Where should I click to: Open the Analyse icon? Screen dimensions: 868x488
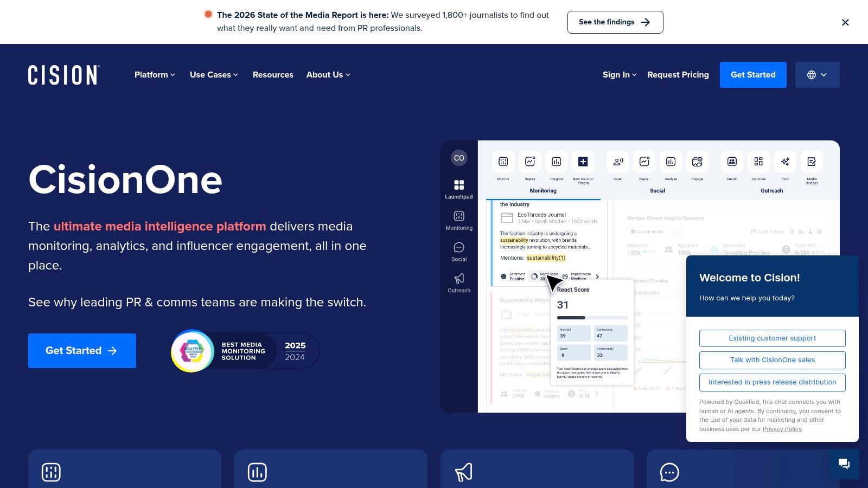671,162
